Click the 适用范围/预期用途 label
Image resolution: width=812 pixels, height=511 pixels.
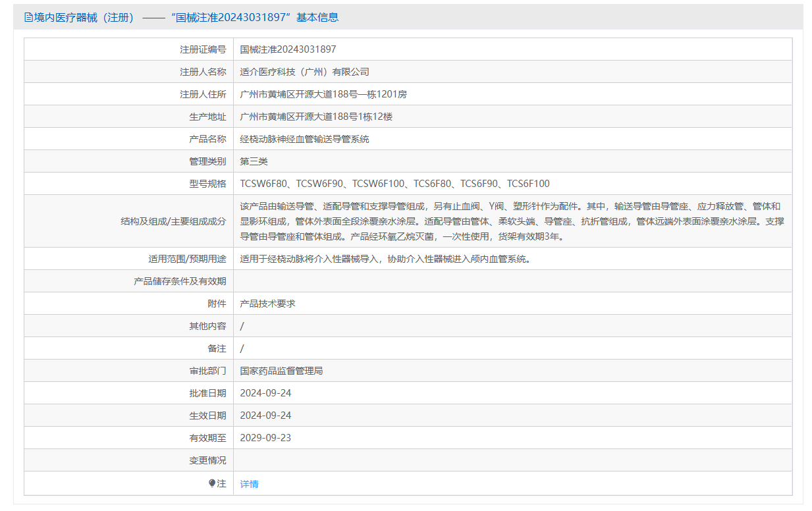point(187,259)
